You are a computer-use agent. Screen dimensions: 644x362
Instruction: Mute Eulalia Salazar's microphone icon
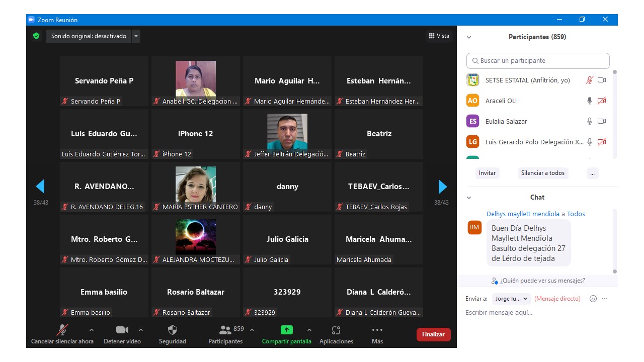click(x=589, y=121)
